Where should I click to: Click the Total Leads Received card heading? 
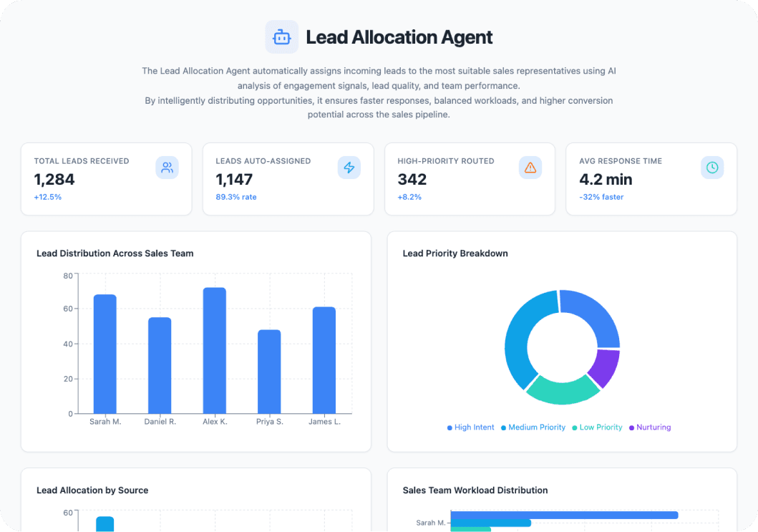(81, 160)
